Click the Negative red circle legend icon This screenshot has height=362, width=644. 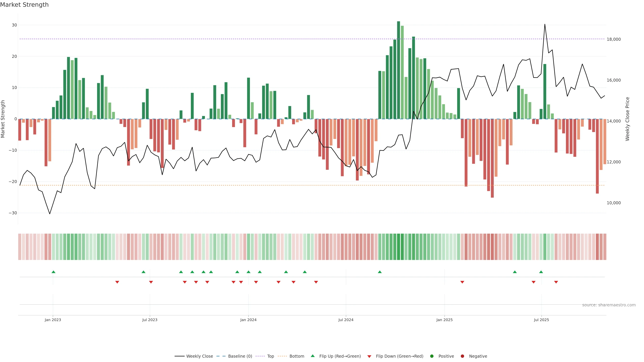point(462,356)
